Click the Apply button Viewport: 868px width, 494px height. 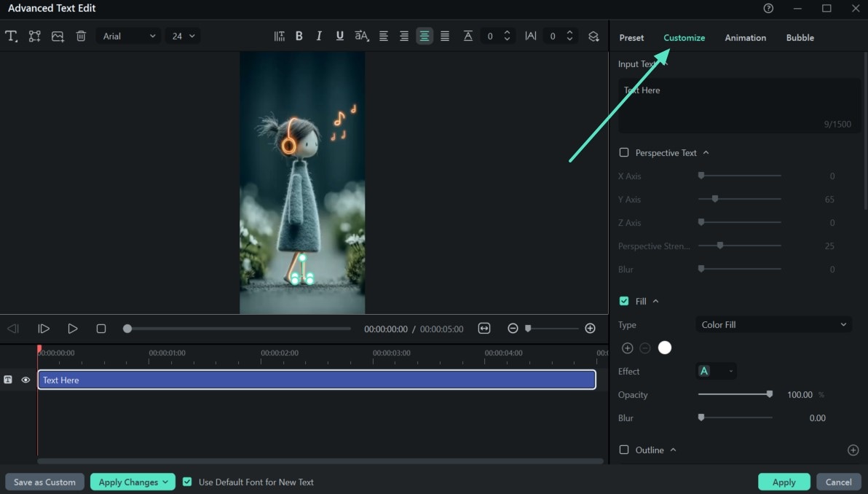(784, 482)
